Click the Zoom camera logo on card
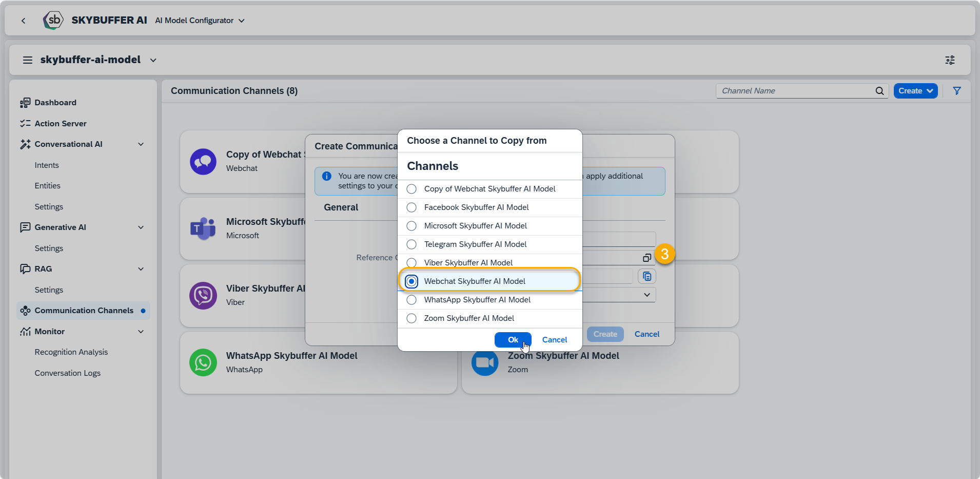980x479 pixels. 485,362
